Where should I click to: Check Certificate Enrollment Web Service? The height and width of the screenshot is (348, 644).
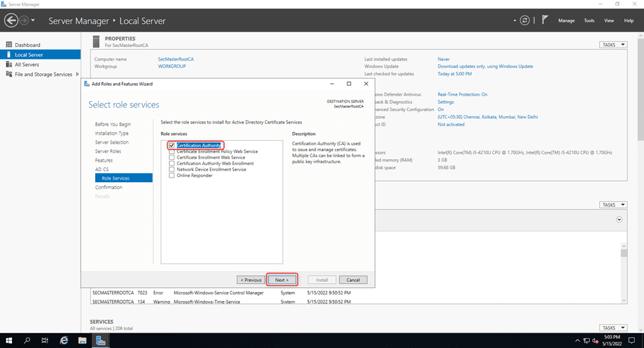[172, 157]
